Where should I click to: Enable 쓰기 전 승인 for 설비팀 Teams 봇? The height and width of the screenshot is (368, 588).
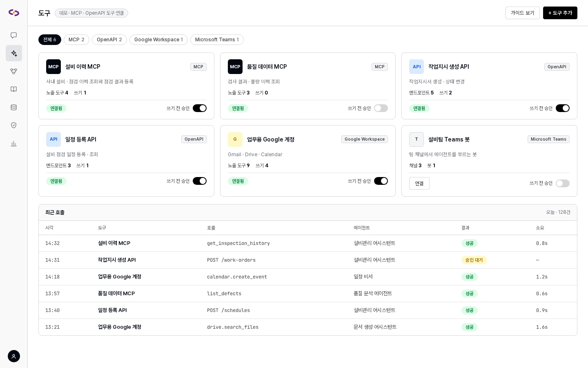[563, 184]
